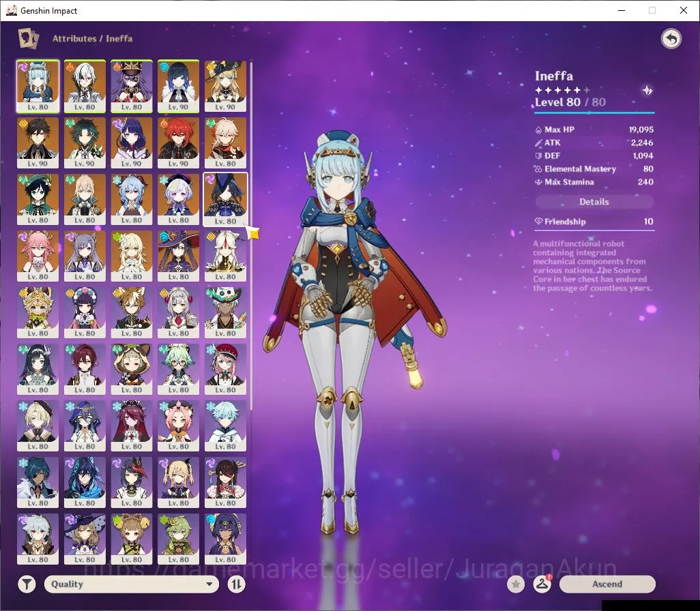Image resolution: width=700 pixels, height=611 pixels.
Task: Select Navia's portrait
Action: point(225,86)
